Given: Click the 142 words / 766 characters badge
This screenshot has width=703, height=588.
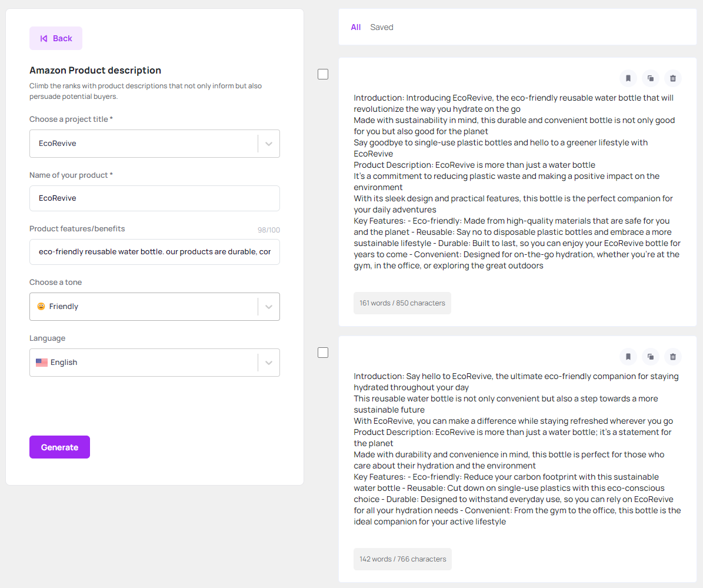Looking at the screenshot, I should (x=402, y=559).
